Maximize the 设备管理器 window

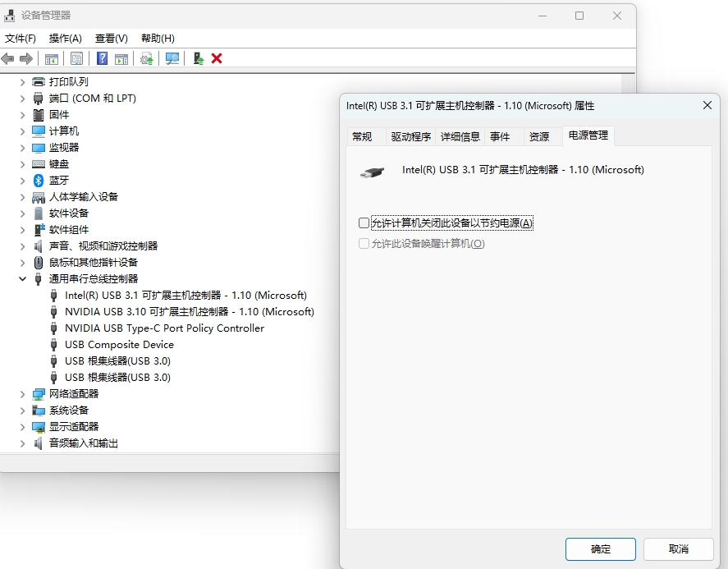point(579,16)
